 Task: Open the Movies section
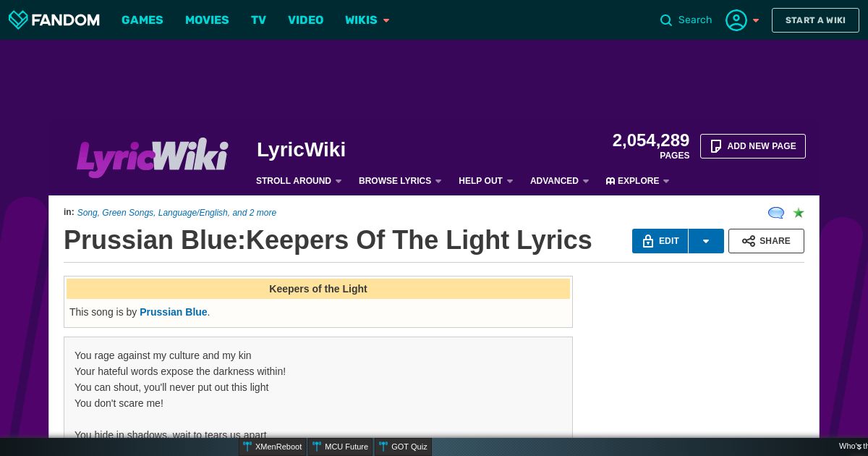pos(207,20)
